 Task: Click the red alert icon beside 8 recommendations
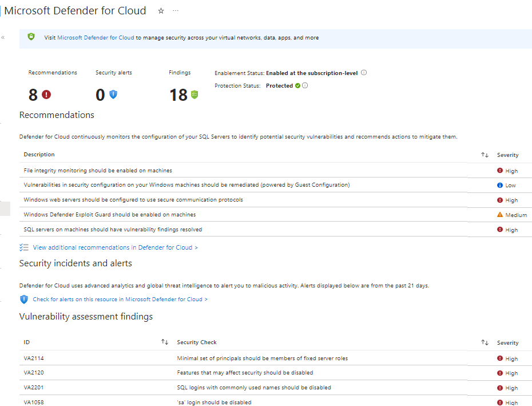[46, 94]
